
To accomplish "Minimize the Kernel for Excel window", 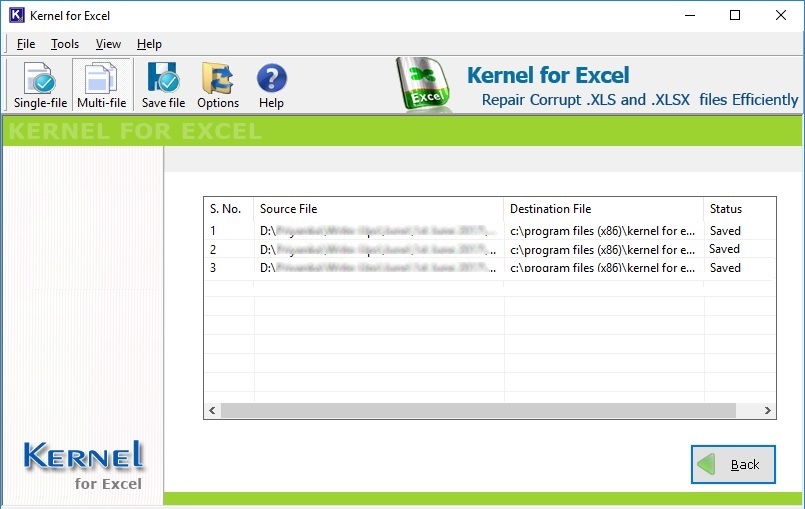I will (x=690, y=15).
